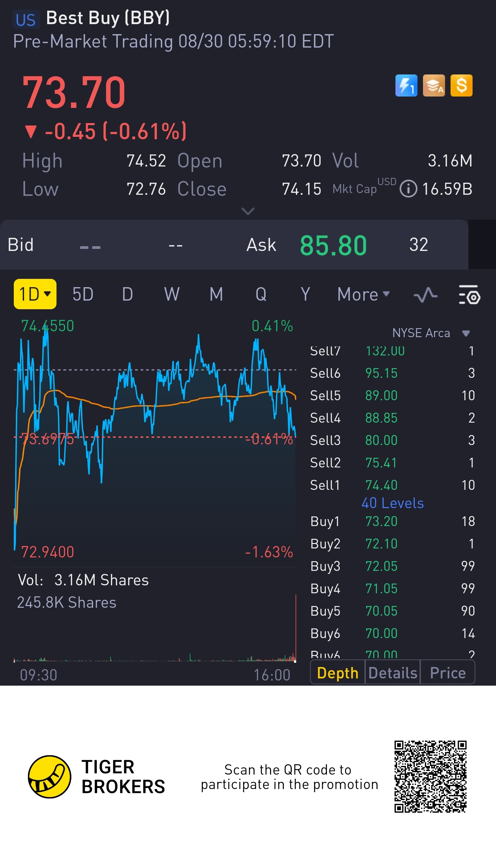Tap the chart's 0.41% upper percentage label
The width and height of the screenshot is (496, 868).
[272, 326]
